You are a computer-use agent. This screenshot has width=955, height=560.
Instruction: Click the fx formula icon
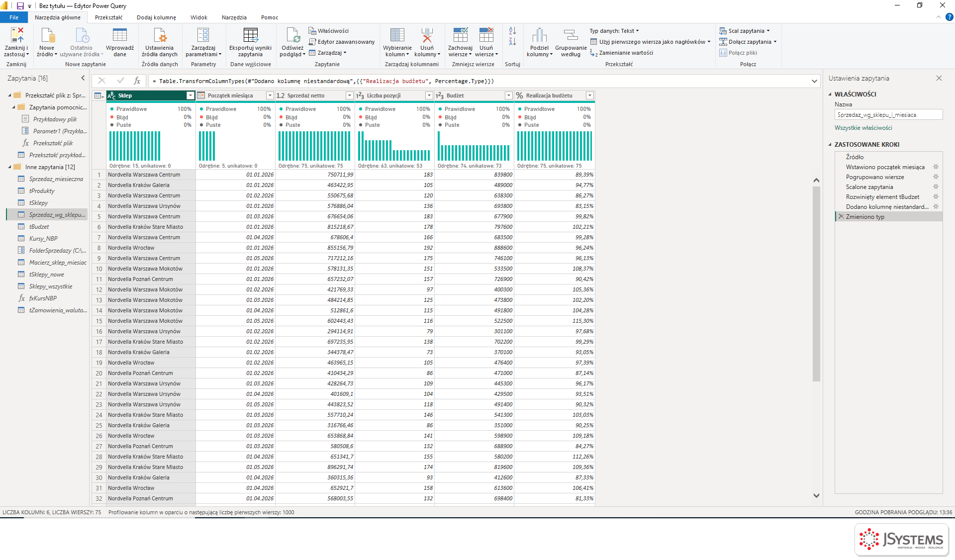[137, 81]
